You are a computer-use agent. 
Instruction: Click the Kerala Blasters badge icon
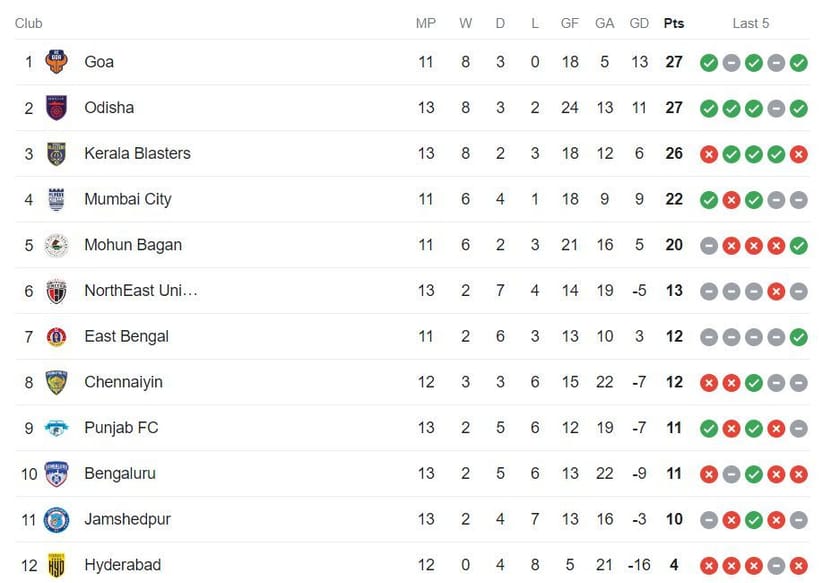[x=56, y=153]
